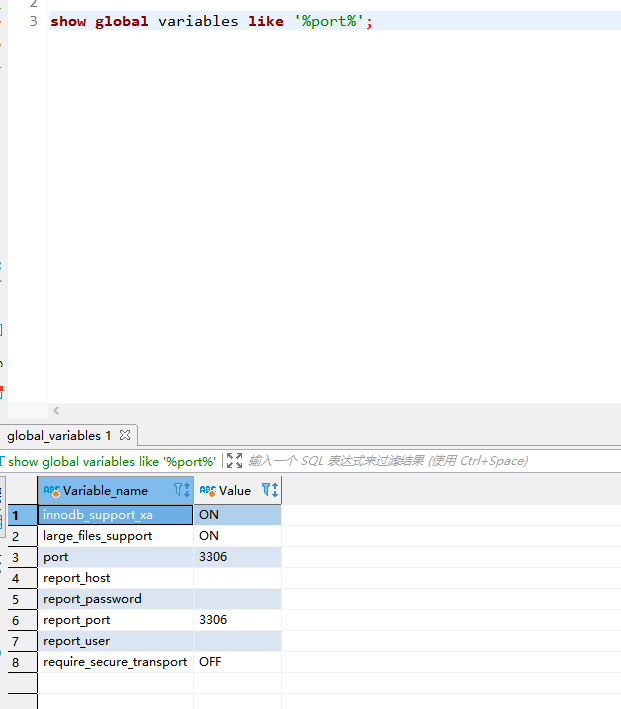Click the Value column header
Image resolution: width=621 pixels, height=709 pixels.
[237, 490]
